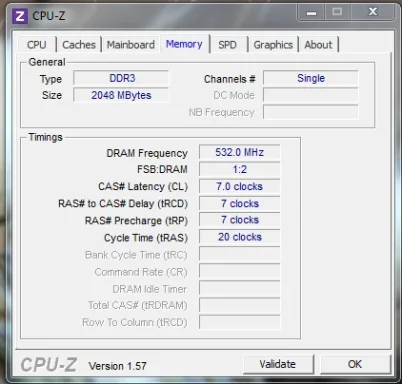Show the About tab
Screen dimensions: 402x384
(x=318, y=45)
